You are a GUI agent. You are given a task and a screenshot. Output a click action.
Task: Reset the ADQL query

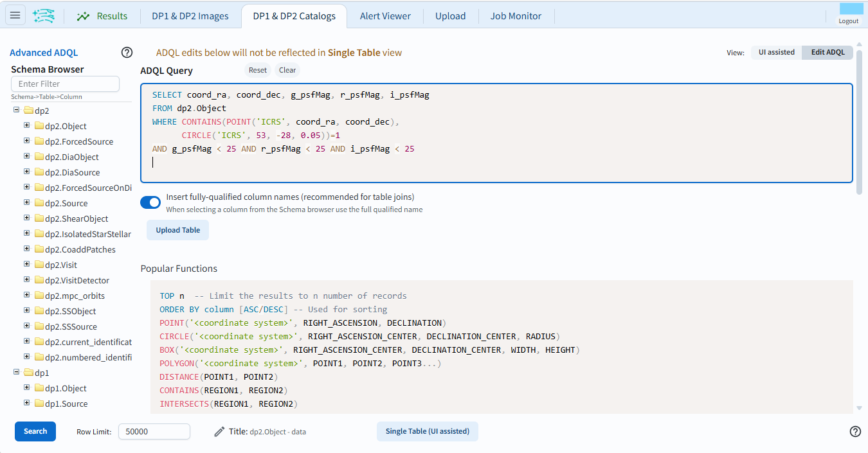258,70
